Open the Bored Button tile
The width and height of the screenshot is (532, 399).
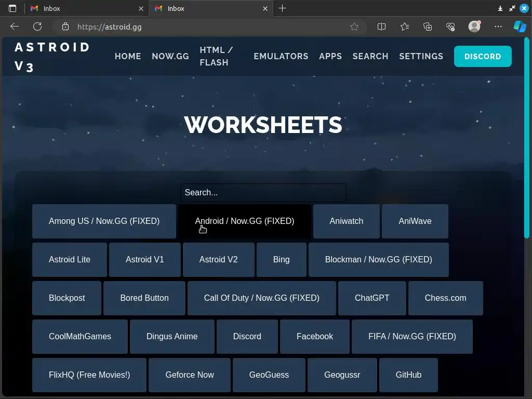pos(144,298)
